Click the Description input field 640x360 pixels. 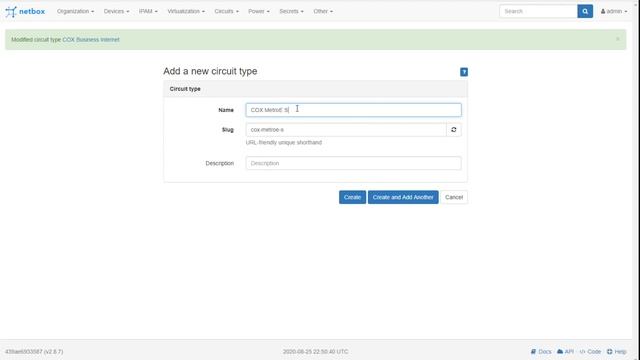[353, 163]
